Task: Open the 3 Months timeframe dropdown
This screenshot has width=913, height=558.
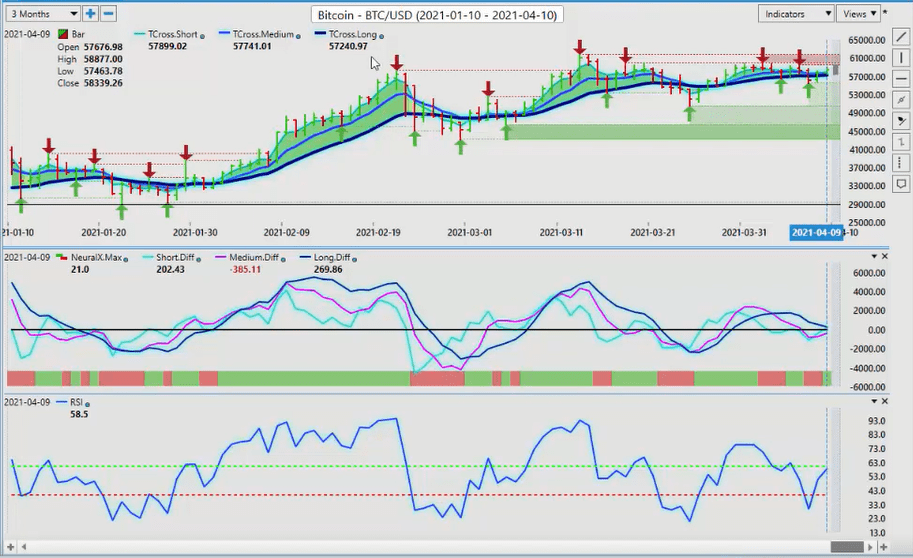Action: coord(43,13)
